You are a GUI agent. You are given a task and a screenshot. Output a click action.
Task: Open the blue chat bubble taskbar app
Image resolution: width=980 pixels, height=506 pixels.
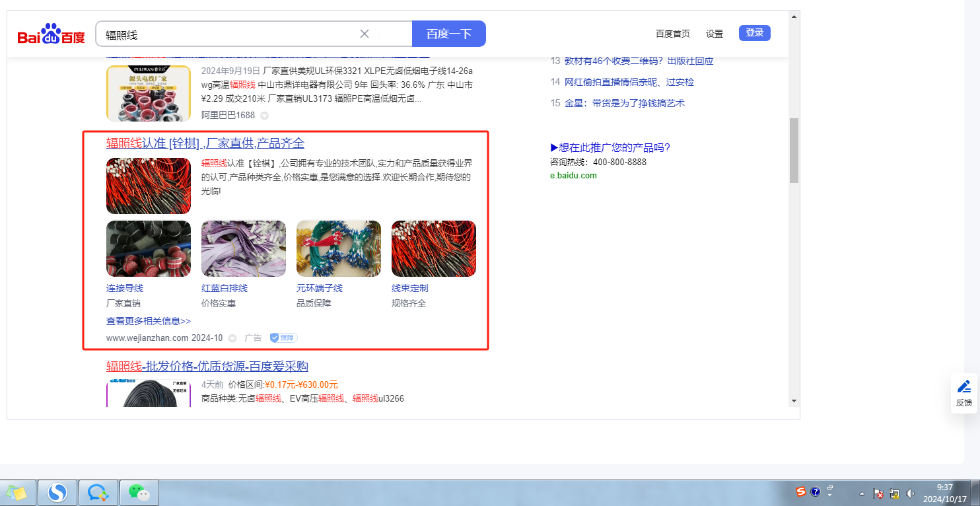98,493
